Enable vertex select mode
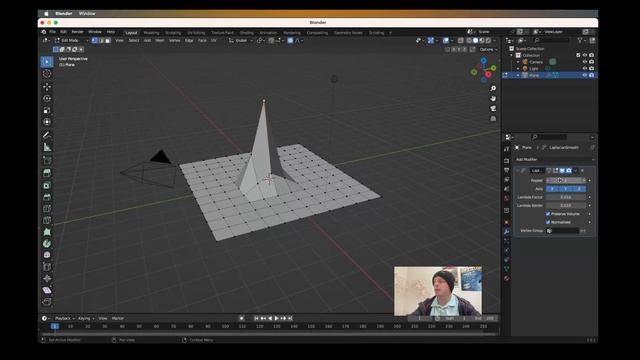 (x=95, y=40)
